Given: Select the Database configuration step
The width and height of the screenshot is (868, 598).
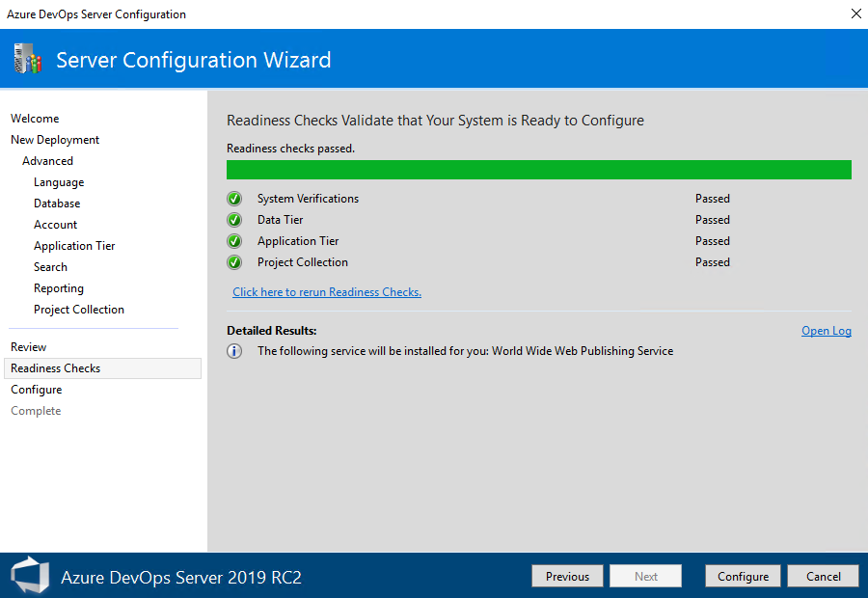Looking at the screenshot, I should tap(56, 203).
